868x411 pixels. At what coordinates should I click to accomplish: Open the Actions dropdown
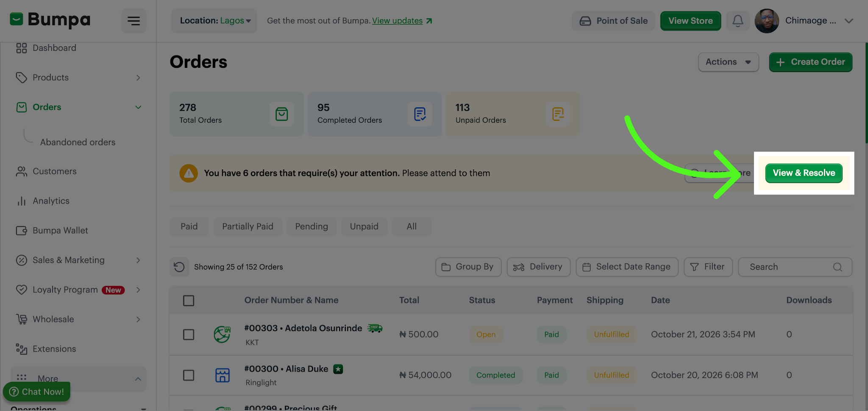(x=728, y=62)
